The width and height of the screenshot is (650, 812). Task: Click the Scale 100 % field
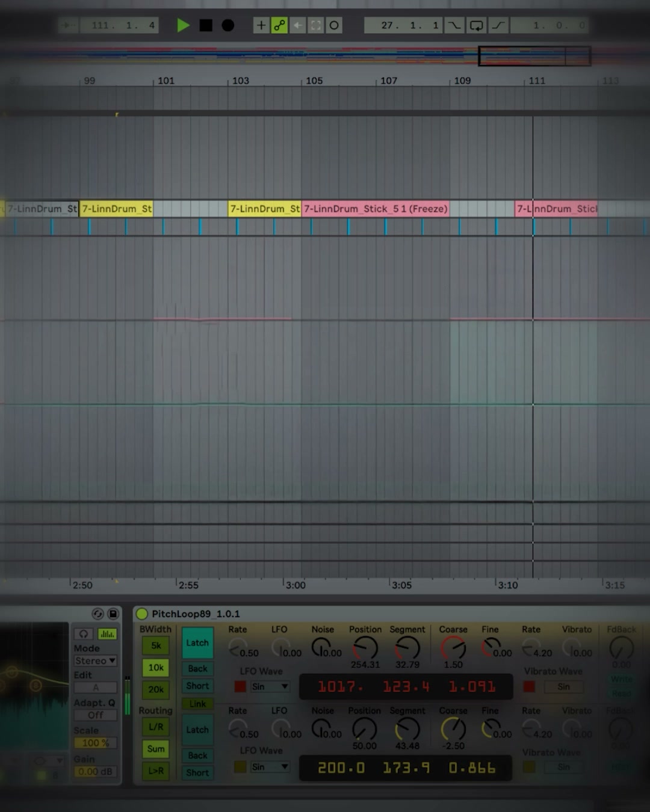tap(95, 743)
